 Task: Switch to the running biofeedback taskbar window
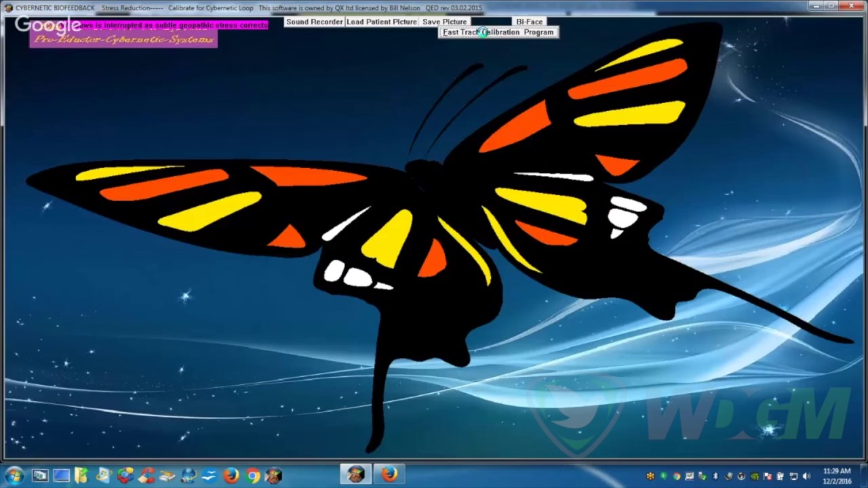click(x=356, y=475)
